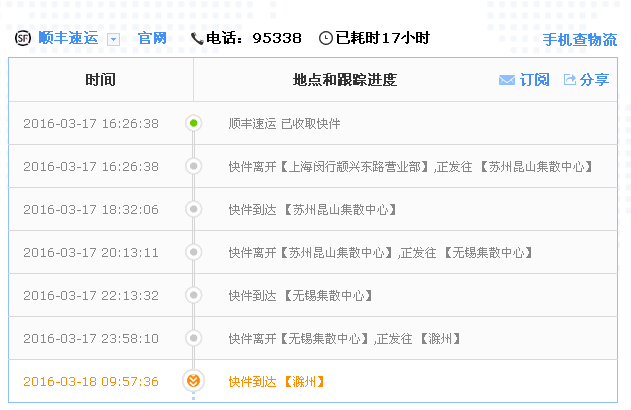631x410 pixels.
Task: Select the timeline dot at 20:13:11
Action: pyautogui.click(x=194, y=252)
